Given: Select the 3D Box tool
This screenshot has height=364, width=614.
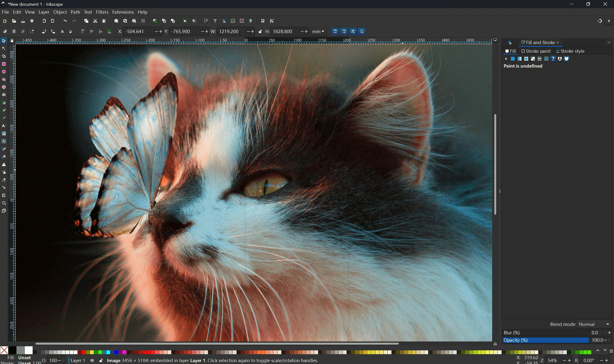Looking at the screenshot, I should 4,87.
